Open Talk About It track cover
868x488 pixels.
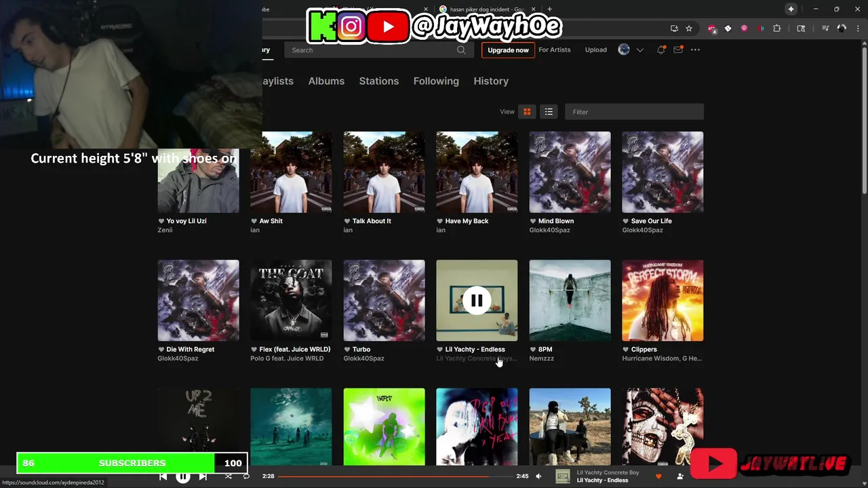coord(384,172)
